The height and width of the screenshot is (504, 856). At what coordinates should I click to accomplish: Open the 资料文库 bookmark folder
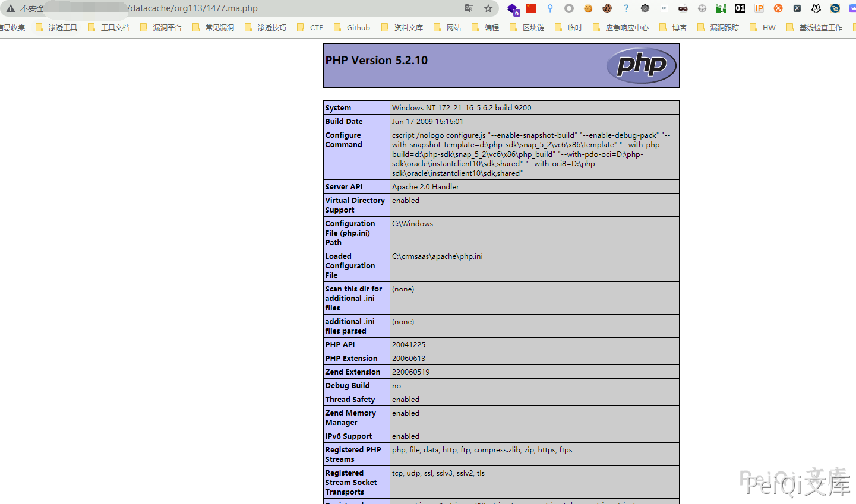tap(402, 27)
